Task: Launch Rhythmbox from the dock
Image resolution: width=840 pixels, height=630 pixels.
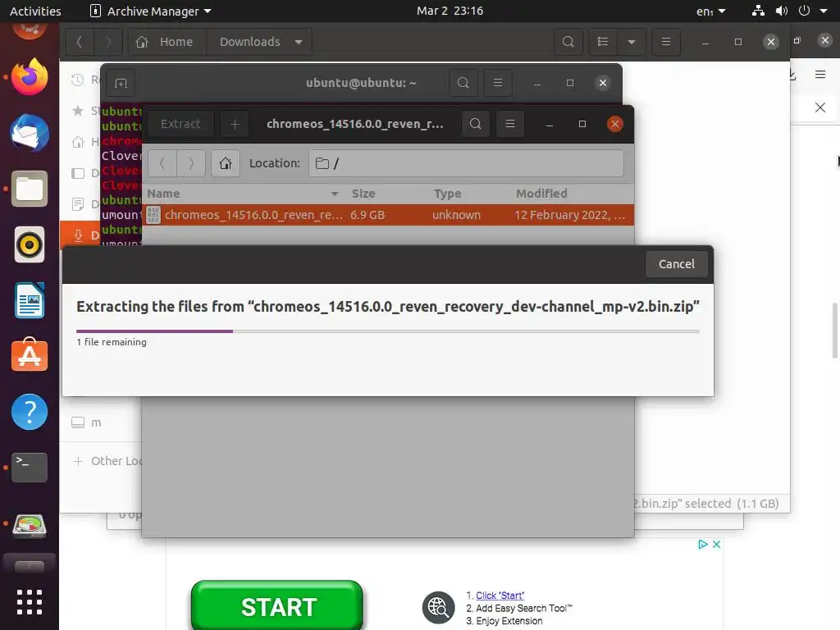Action: click(x=30, y=244)
